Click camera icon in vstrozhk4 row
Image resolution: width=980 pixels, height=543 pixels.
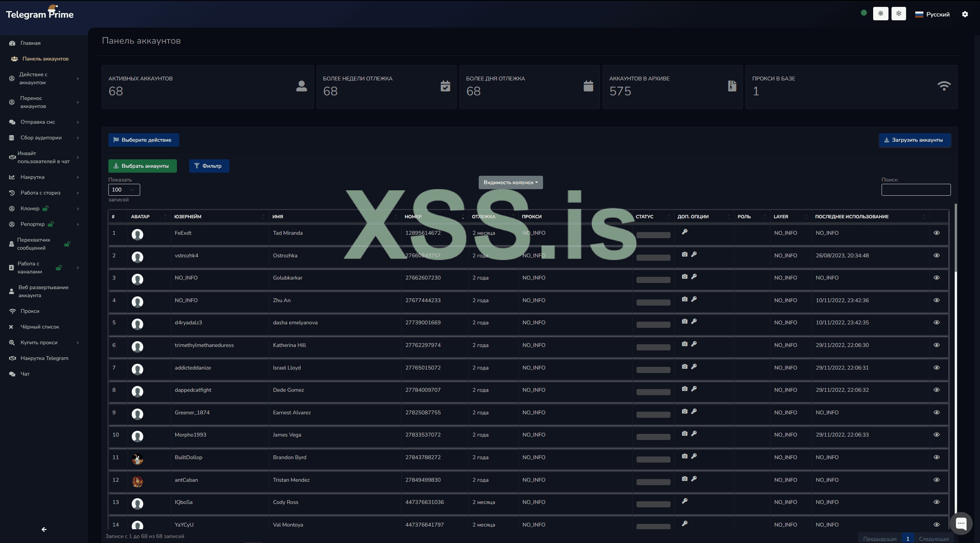[x=684, y=254]
